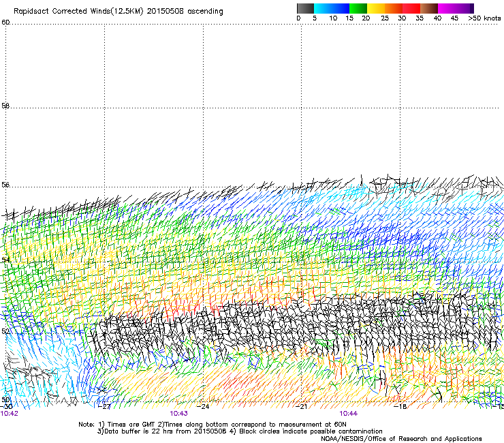504x443 pixels.
Task: Click the date '20150508 ascending' in the title
Action: pos(185,12)
